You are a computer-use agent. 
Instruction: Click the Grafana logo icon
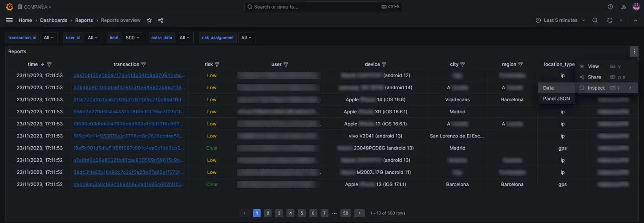(x=9, y=7)
